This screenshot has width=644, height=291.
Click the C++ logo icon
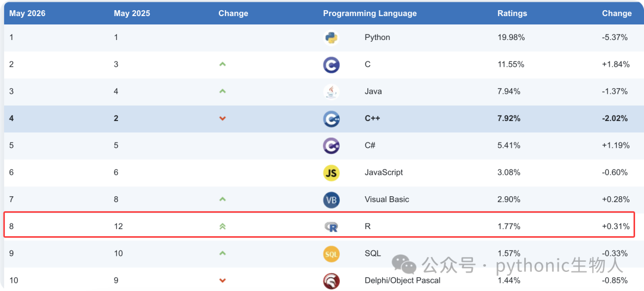pyautogui.click(x=331, y=119)
